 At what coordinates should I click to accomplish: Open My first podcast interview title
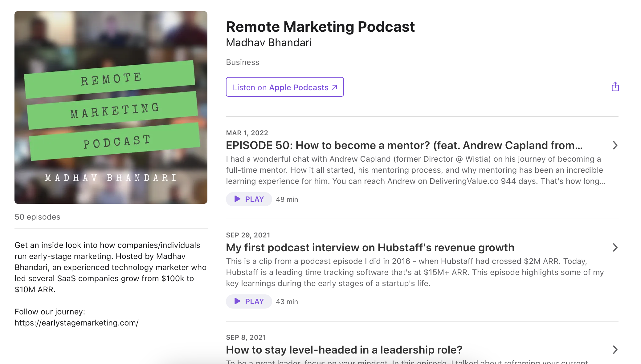(370, 248)
